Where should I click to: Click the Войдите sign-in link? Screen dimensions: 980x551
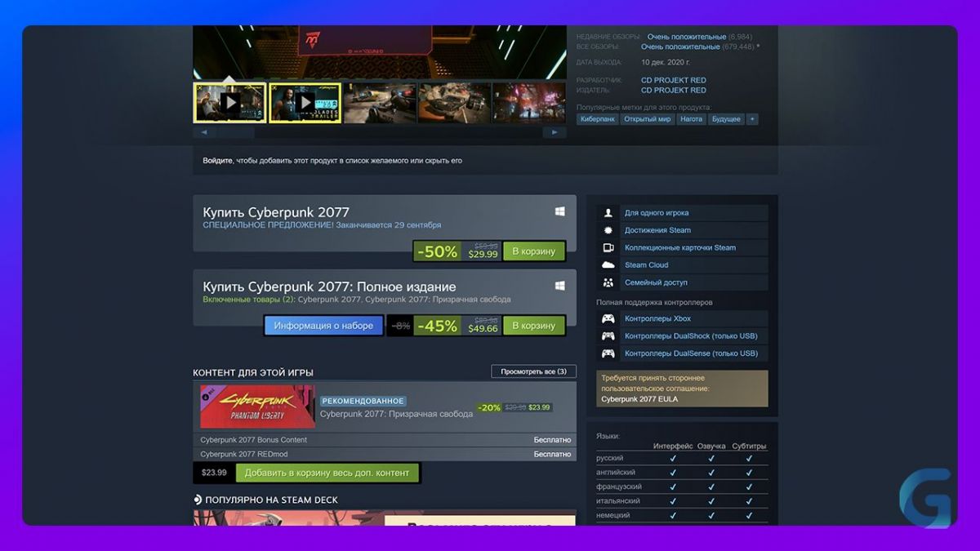pyautogui.click(x=217, y=161)
